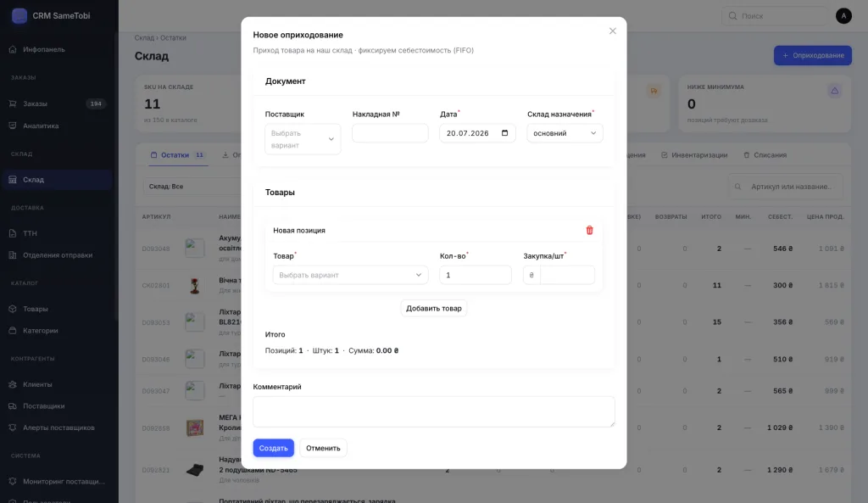This screenshot has height=503, width=868.
Task: Open the date picker calendar icon
Action: (x=504, y=133)
